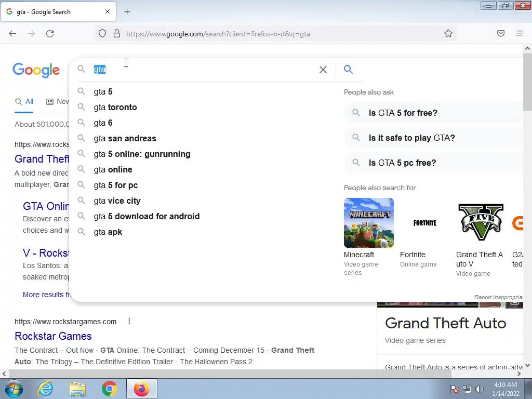Bookmark this page with the star icon

point(448,33)
